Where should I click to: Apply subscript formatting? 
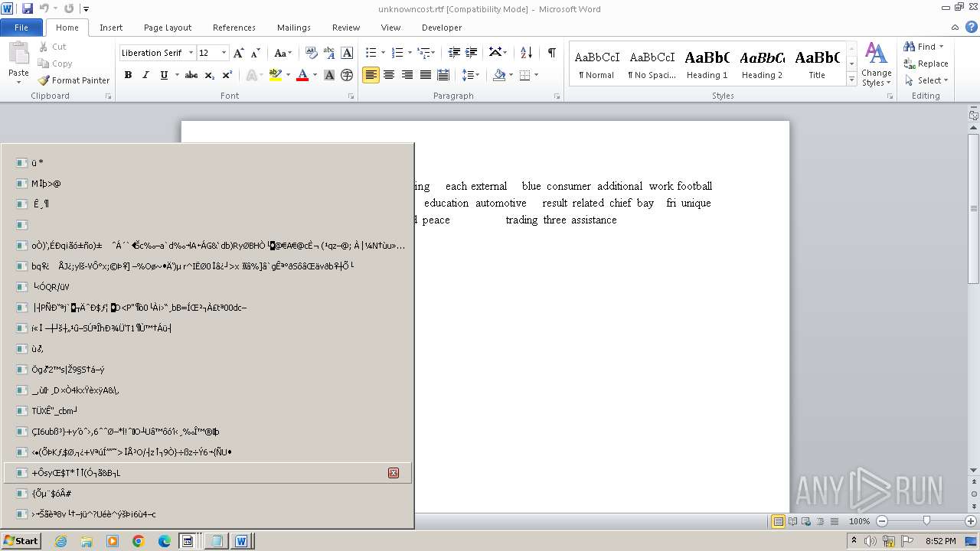click(x=209, y=75)
